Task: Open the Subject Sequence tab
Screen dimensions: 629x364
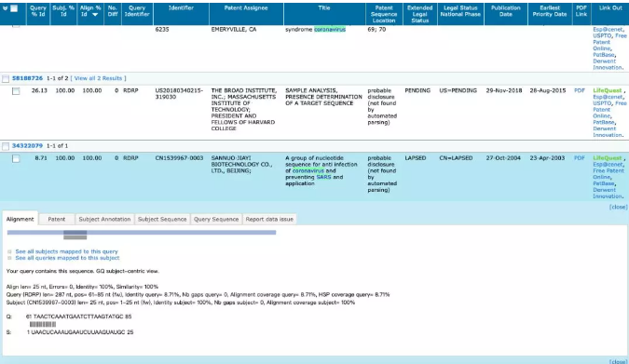Action: (162, 220)
